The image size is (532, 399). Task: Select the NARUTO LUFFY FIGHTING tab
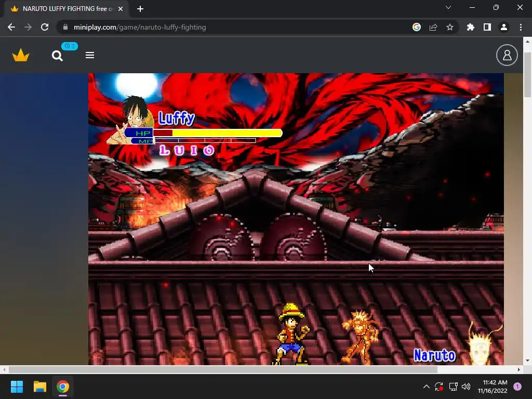(66, 9)
